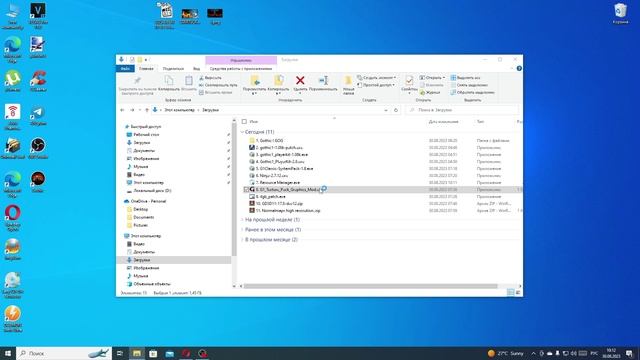Click the horizontal scrollbar of file list
The width and height of the screenshot is (640, 360).
pyautogui.click(x=370, y=286)
